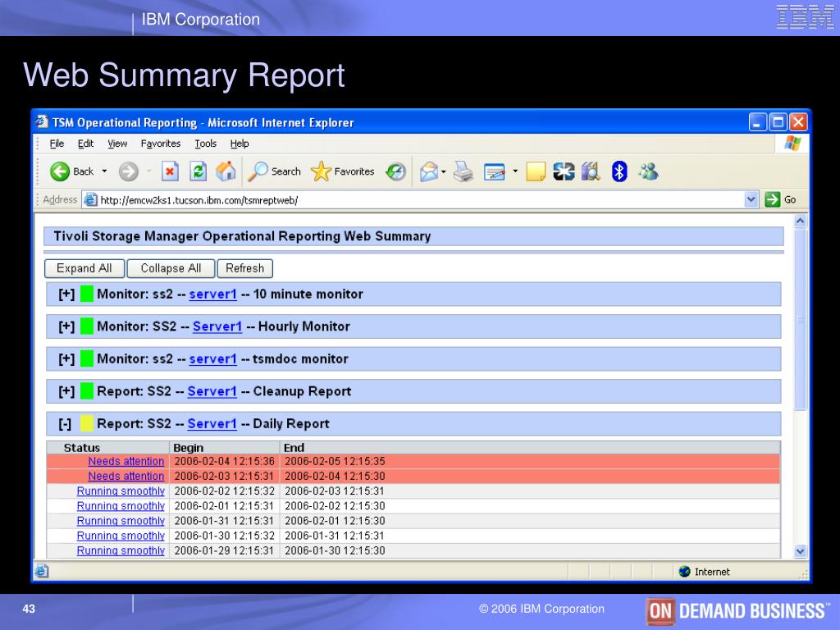Click the Back navigation arrow icon
This screenshot has height=630, width=840.
(x=60, y=171)
